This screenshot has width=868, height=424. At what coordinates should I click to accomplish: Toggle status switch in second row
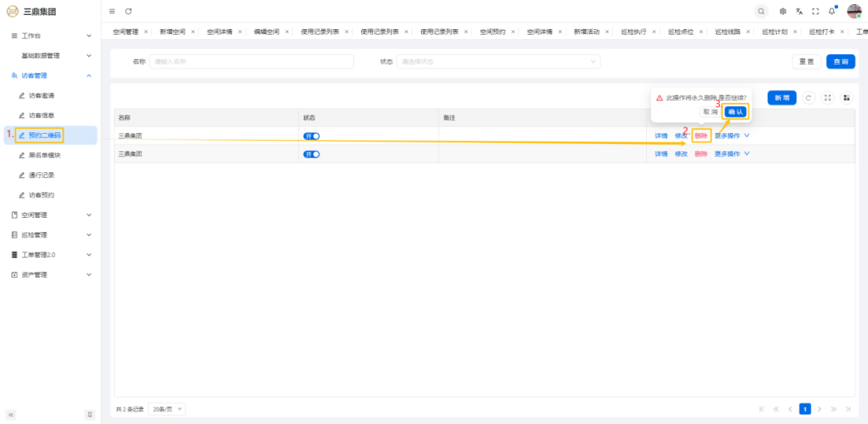(x=311, y=154)
